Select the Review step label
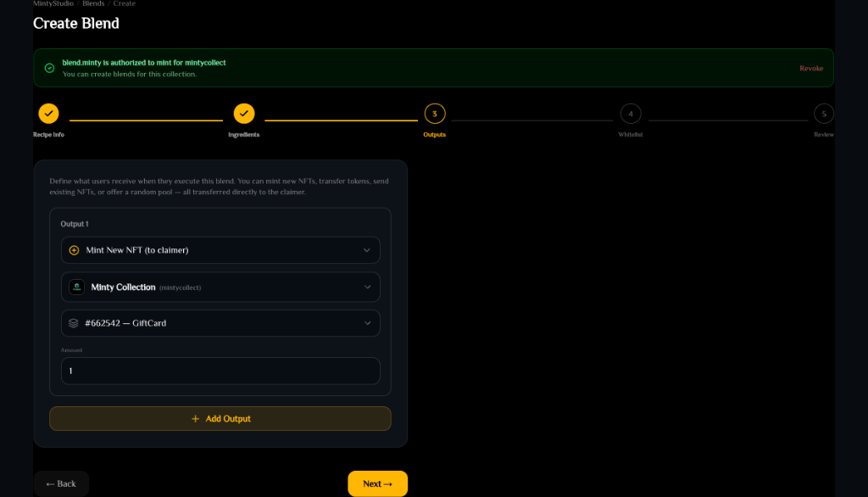 824,135
